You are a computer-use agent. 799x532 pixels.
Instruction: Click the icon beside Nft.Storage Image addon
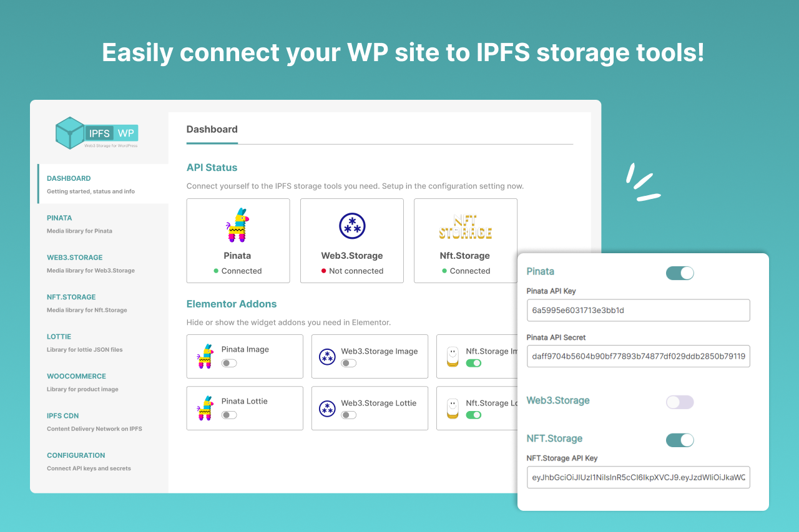[453, 356]
